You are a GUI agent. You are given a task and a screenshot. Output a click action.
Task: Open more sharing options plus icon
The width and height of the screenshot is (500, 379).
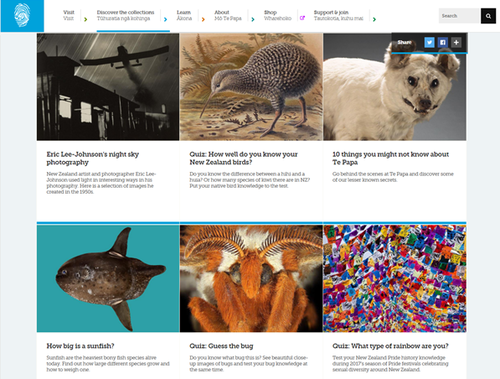(456, 42)
